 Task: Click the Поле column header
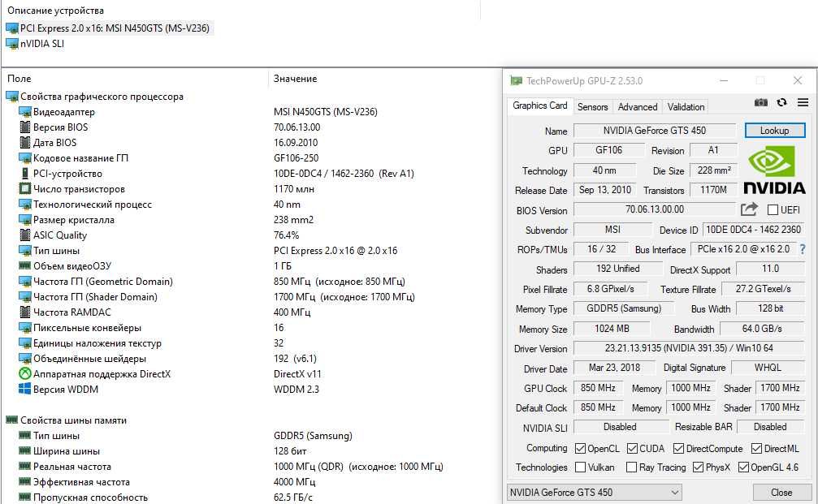tap(19, 79)
